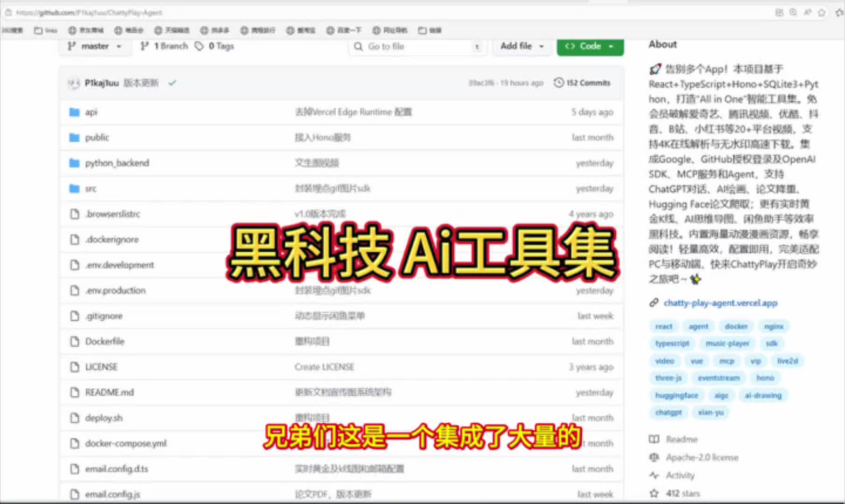The height and width of the screenshot is (504, 845).
Task: View the 1 Branch list
Action: [x=164, y=46]
